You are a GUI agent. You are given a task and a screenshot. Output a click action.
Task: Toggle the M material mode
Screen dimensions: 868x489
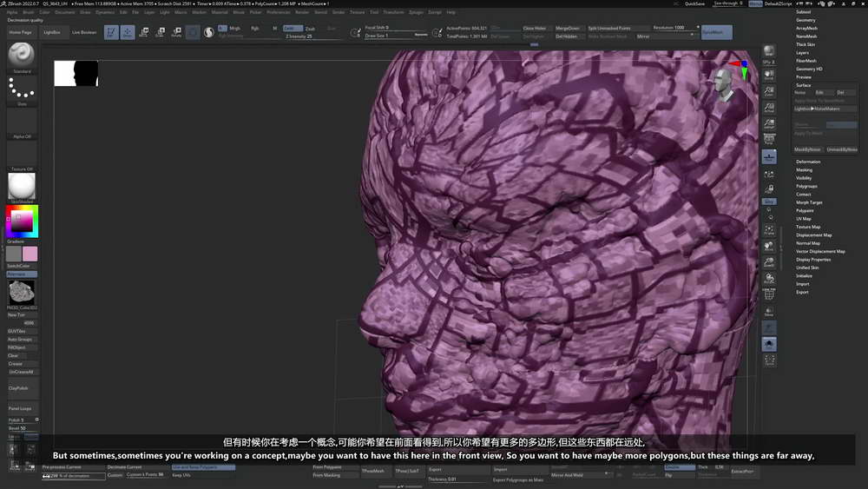pyautogui.click(x=274, y=29)
